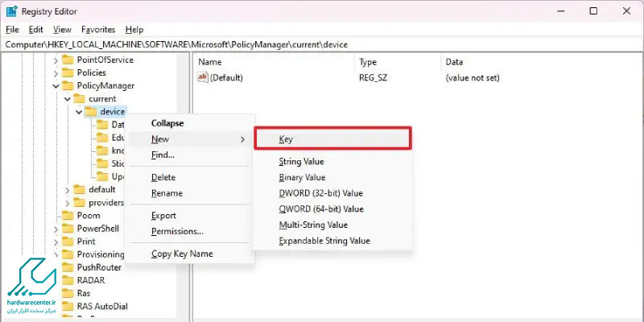Choose Find... in the context menu

pyautogui.click(x=190, y=155)
